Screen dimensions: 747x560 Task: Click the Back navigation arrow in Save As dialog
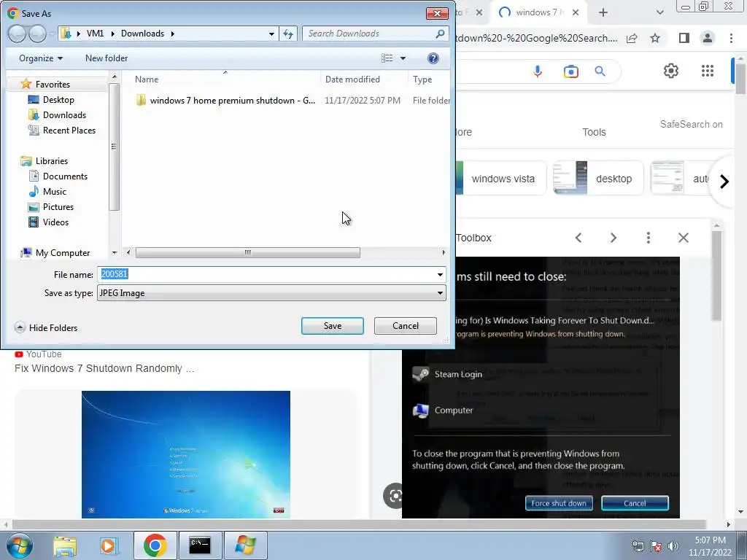coord(17,34)
